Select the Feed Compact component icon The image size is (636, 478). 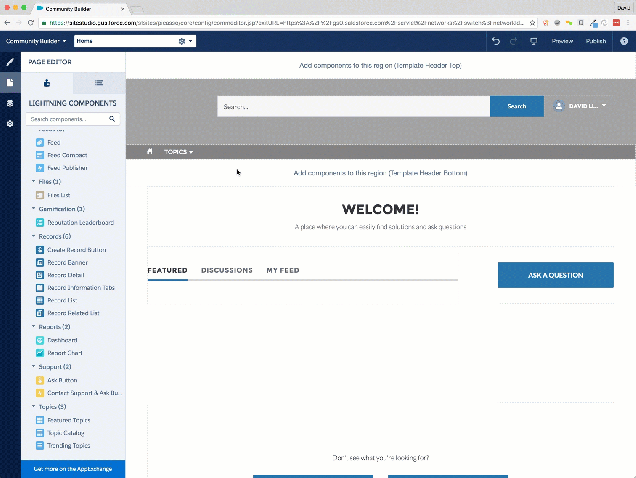point(40,155)
